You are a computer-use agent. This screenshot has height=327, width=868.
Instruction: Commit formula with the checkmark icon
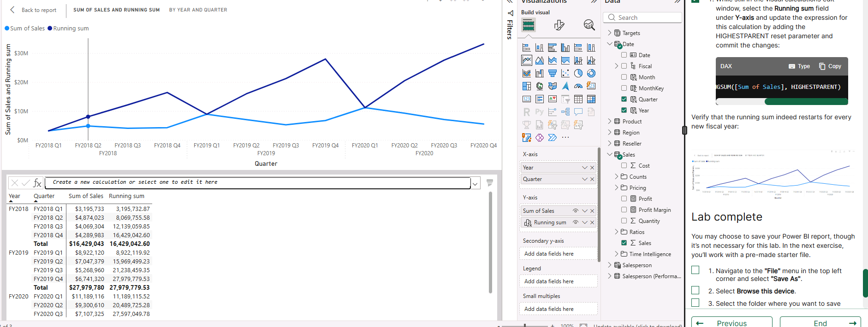click(x=26, y=183)
